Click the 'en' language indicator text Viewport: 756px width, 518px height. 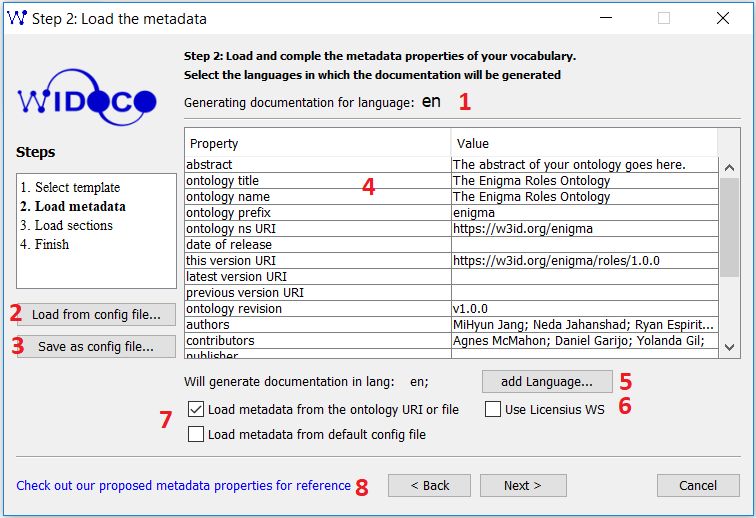click(431, 101)
